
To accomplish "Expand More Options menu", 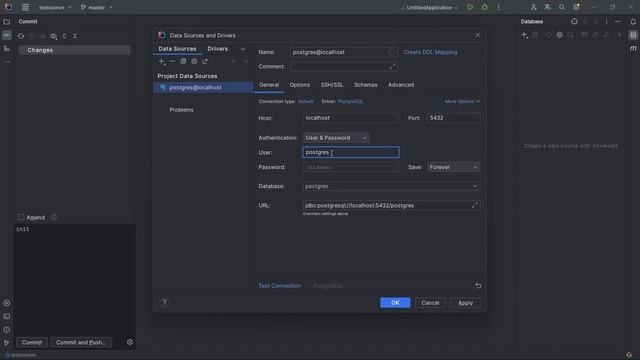I will pyautogui.click(x=462, y=101).
